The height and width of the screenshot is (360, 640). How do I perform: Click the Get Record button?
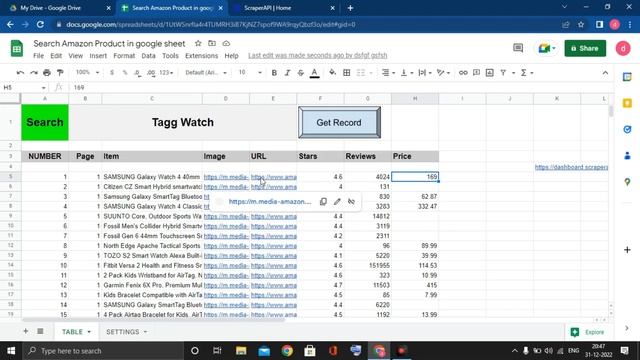click(339, 122)
